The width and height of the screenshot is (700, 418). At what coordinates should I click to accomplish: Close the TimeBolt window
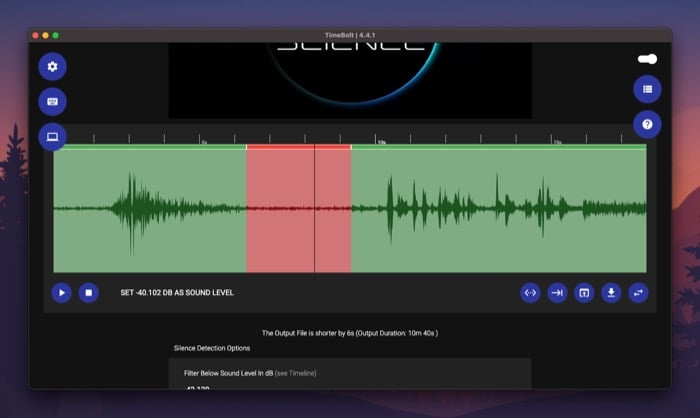tap(35, 35)
